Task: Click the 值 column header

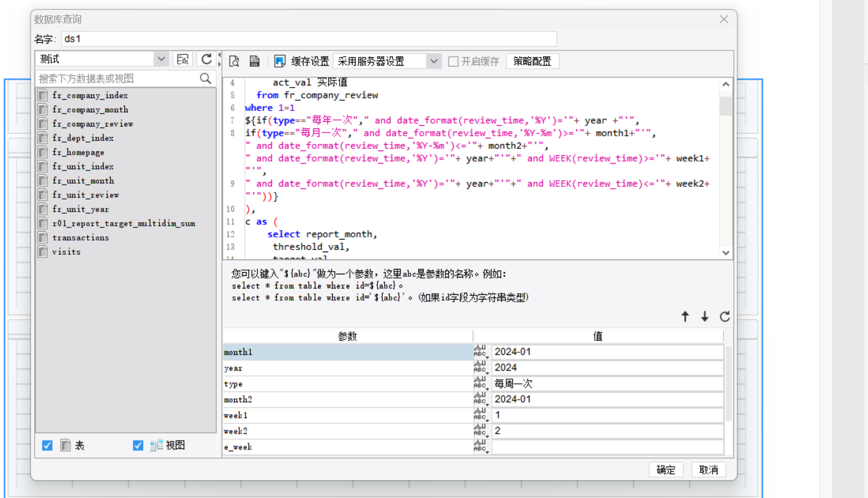Action: tap(598, 336)
